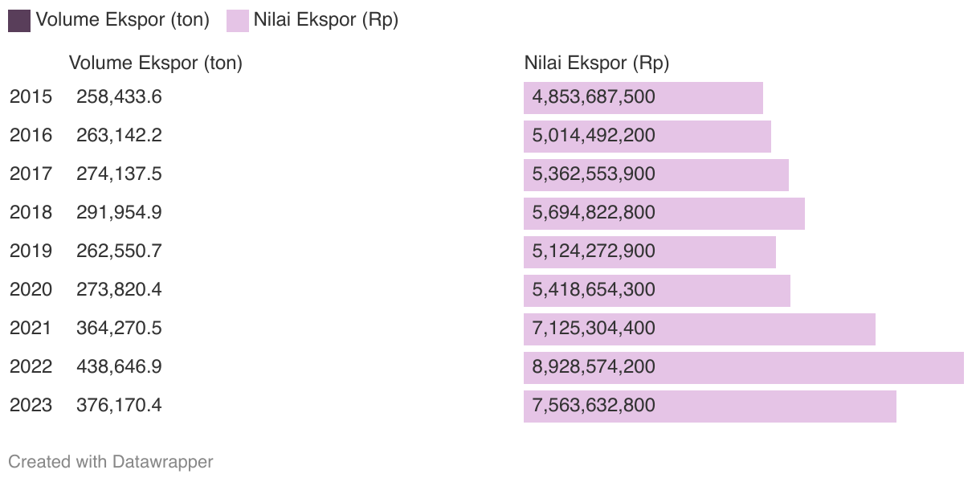
Task: Select the 2023 bar showing 7,563,632,800
Action: click(x=710, y=406)
